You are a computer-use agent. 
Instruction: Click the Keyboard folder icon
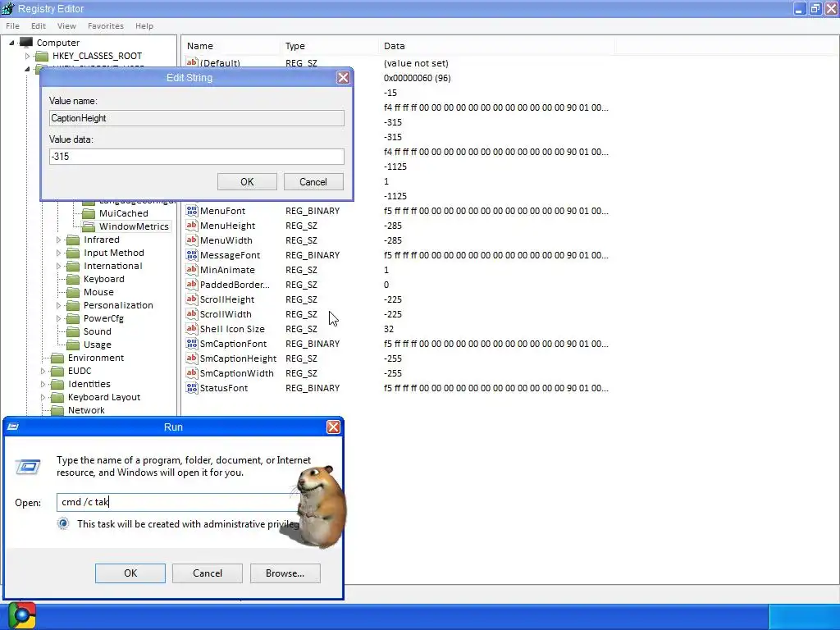(73, 279)
